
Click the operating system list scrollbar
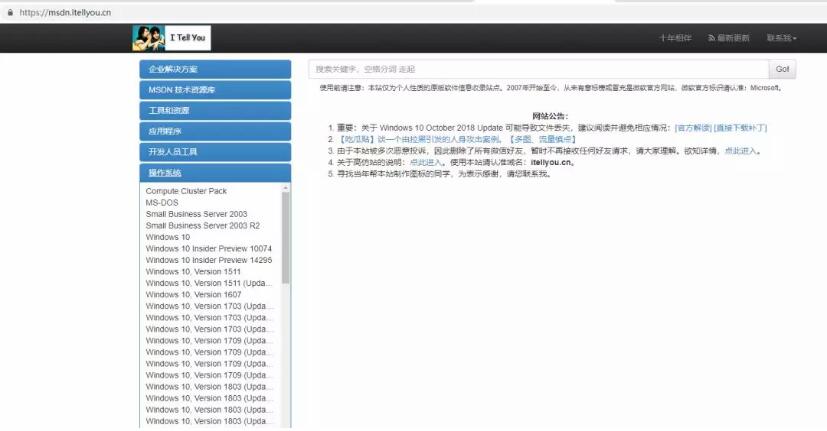pos(286,240)
